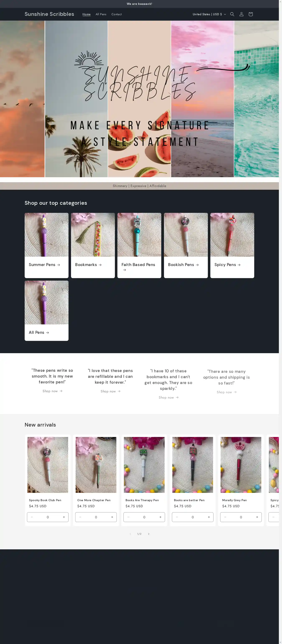Image resolution: width=282 pixels, height=644 pixels.
Task: Open the Summer Pens category
Action: (x=44, y=265)
